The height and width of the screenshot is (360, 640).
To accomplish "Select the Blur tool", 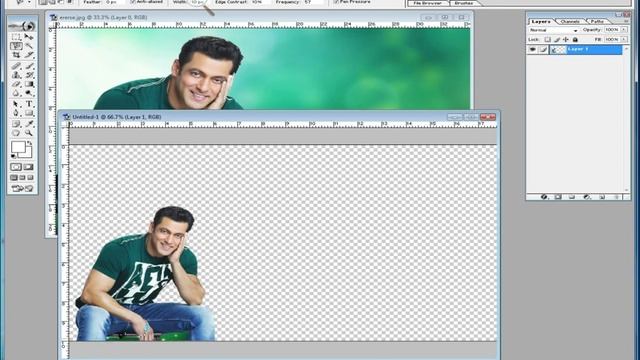I will tap(16, 93).
